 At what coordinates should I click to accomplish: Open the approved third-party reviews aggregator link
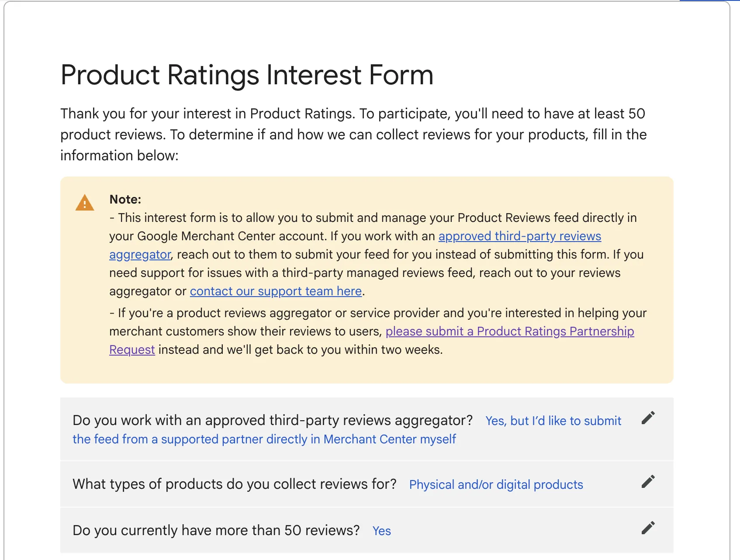pyautogui.click(x=520, y=236)
